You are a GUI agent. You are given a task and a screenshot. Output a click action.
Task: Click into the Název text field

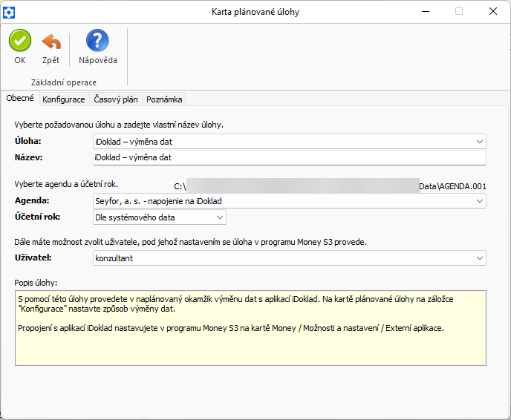[x=290, y=157]
